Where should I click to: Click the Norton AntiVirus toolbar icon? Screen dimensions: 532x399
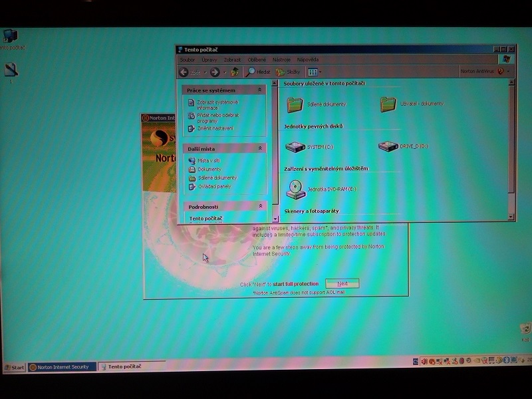click(501, 71)
